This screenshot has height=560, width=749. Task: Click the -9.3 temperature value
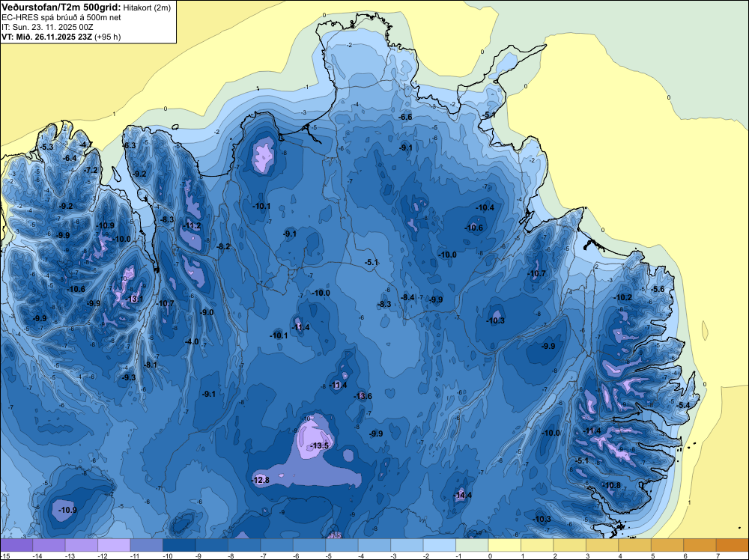[x=129, y=377]
